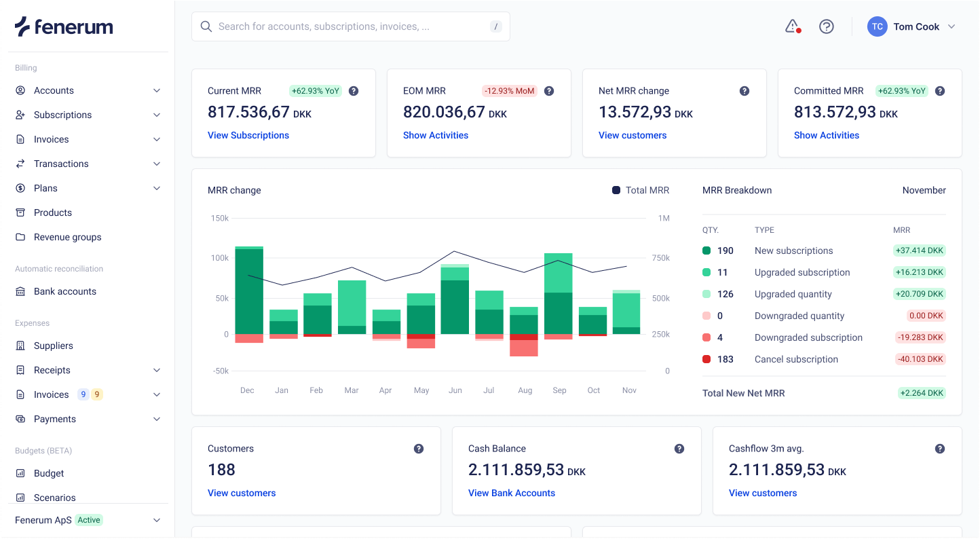Click View customers under Net MRR change
The width and height of the screenshot is (980, 539).
pos(633,135)
